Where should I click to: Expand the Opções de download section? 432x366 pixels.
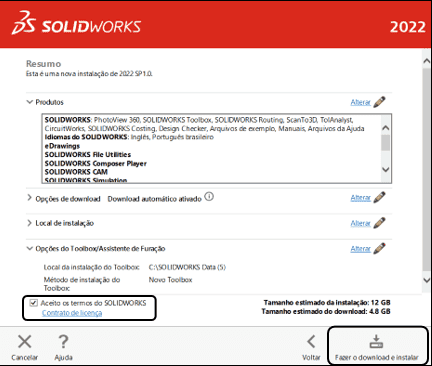[29, 198]
